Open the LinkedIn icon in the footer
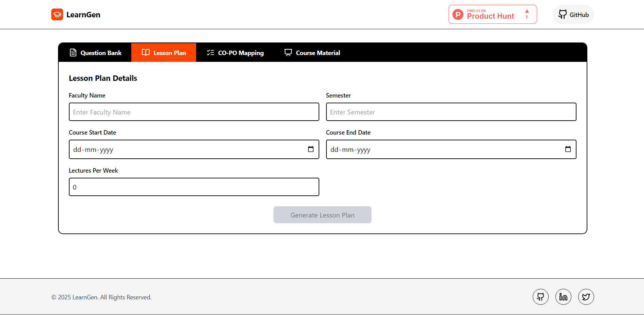This screenshot has height=315, width=644. (563, 297)
